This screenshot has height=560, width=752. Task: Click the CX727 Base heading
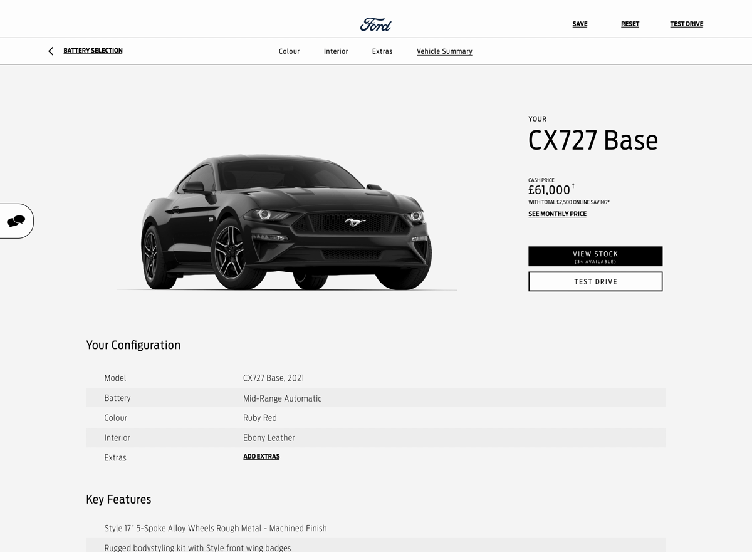pyautogui.click(x=593, y=140)
